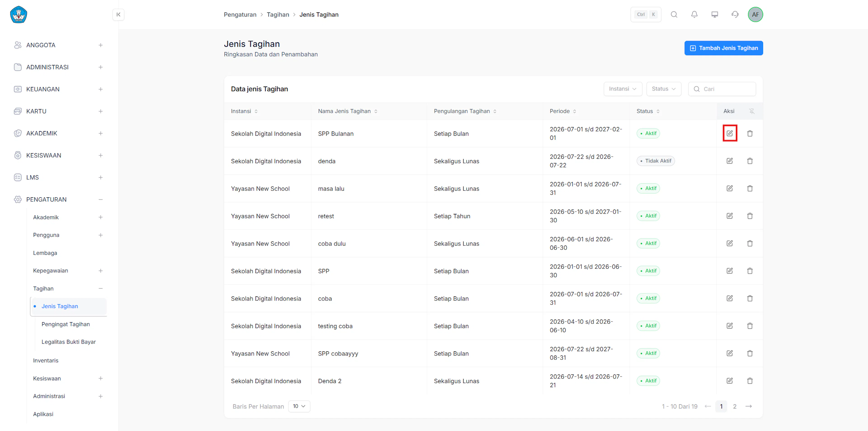Image resolution: width=868 pixels, height=431 pixels.
Task: Click the monitor display icon
Action: (715, 14)
